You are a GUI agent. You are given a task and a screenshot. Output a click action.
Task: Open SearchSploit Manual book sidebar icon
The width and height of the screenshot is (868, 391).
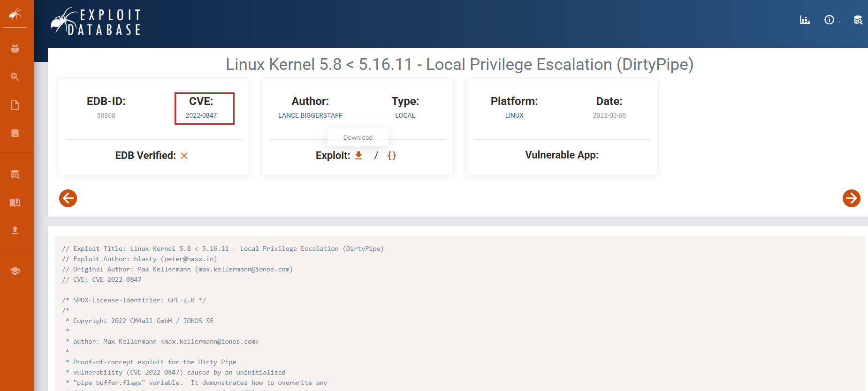15,202
